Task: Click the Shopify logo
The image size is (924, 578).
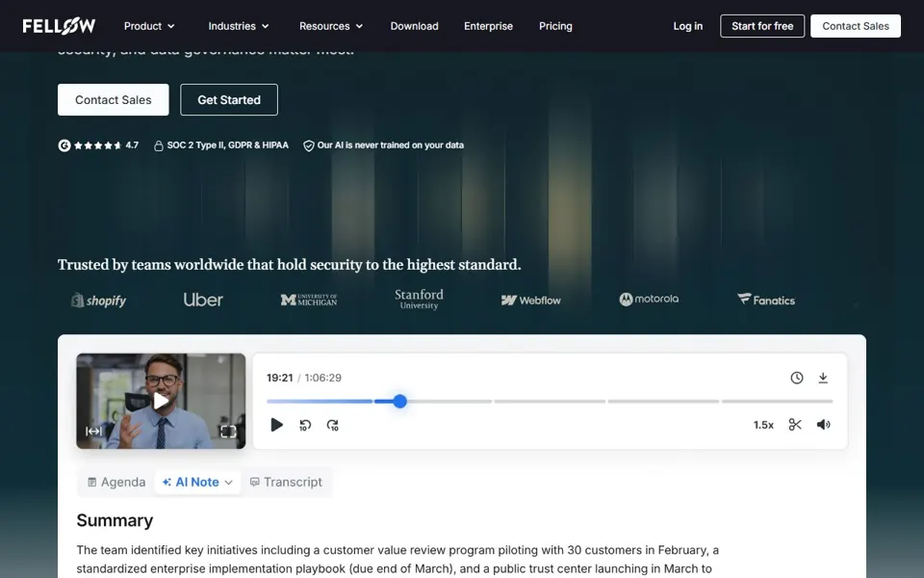Action: pos(98,301)
